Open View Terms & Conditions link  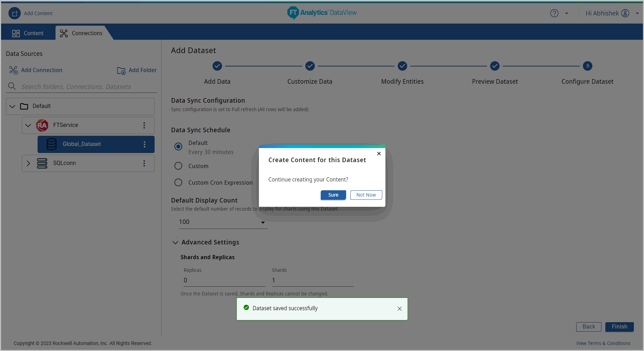pyautogui.click(x=603, y=343)
